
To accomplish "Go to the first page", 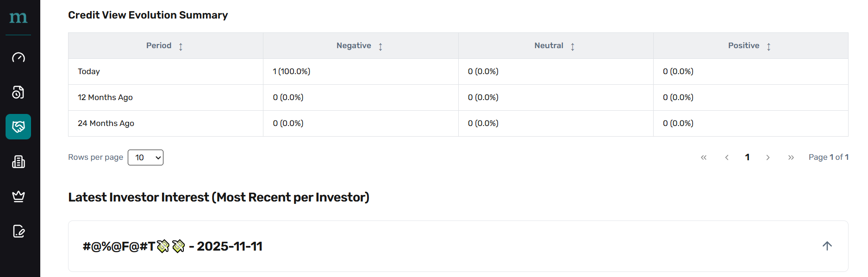I will click(704, 157).
